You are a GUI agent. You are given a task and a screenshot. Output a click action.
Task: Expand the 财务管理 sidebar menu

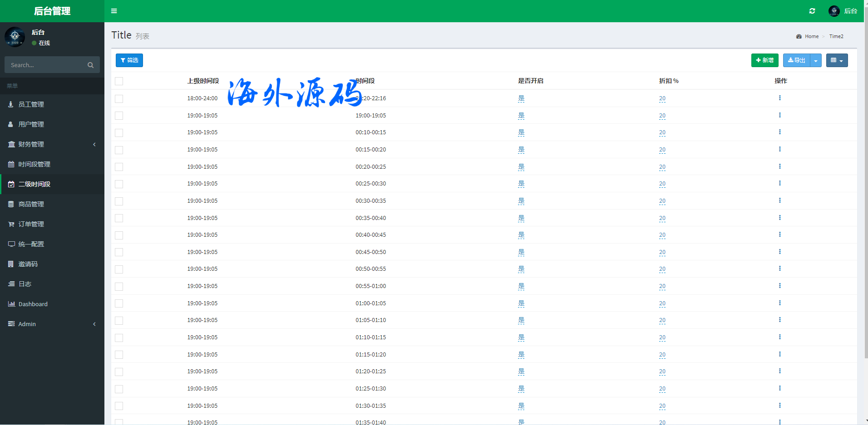coord(52,144)
